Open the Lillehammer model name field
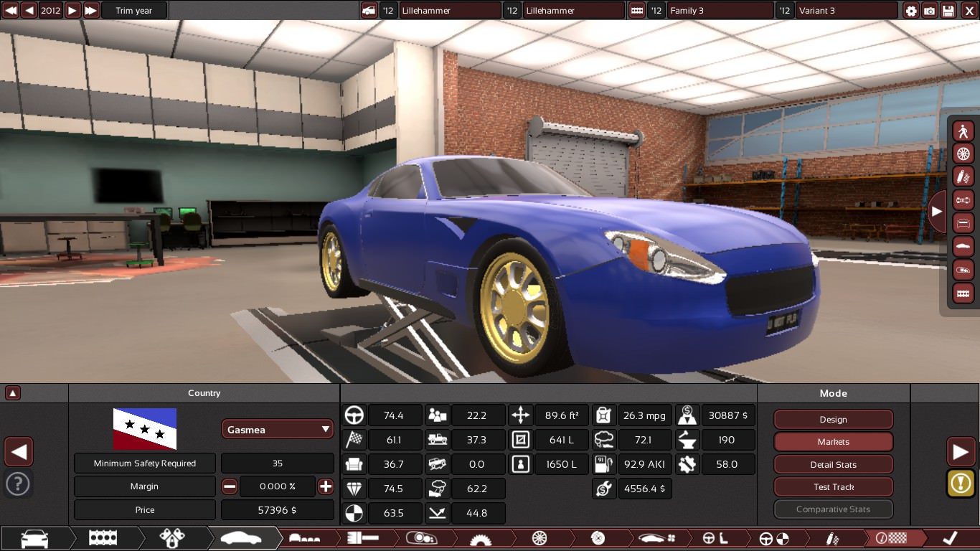This screenshot has height=551, width=980. tap(450, 10)
